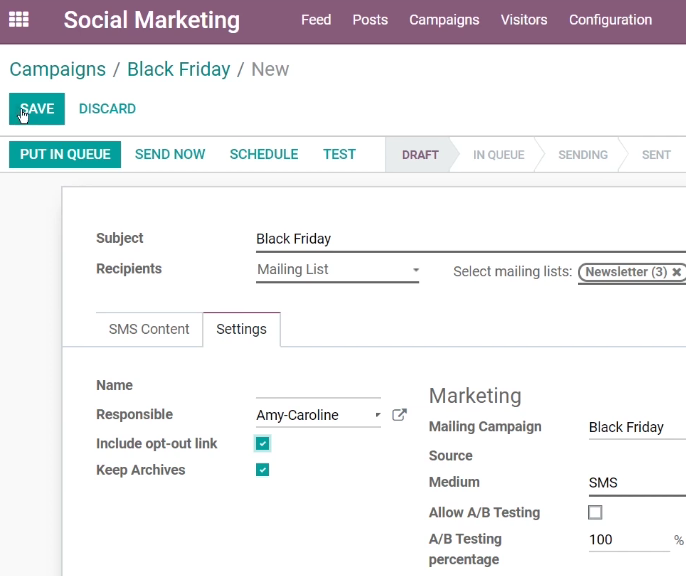Image resolution: width=686 pixels, height=576 pixels.
Task: Open the apps grid menu icon
Action: point(19,20)
